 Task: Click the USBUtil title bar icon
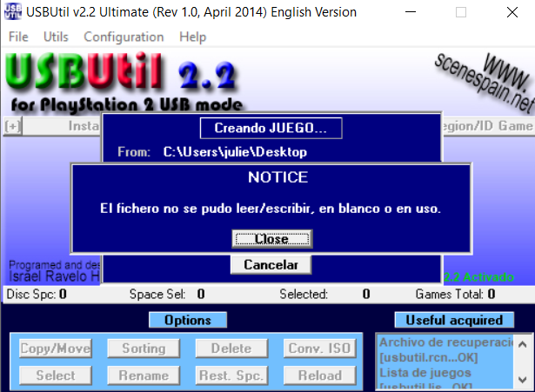(13, 11)
